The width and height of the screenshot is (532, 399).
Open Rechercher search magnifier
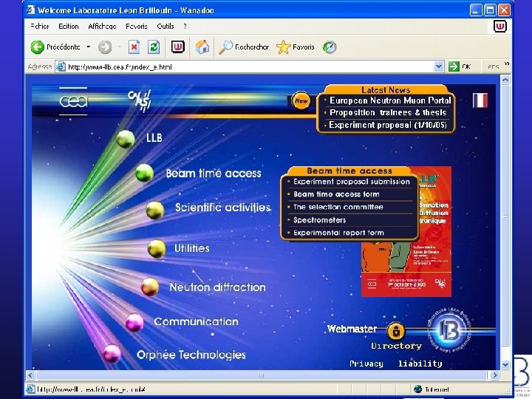pos(244,47)
